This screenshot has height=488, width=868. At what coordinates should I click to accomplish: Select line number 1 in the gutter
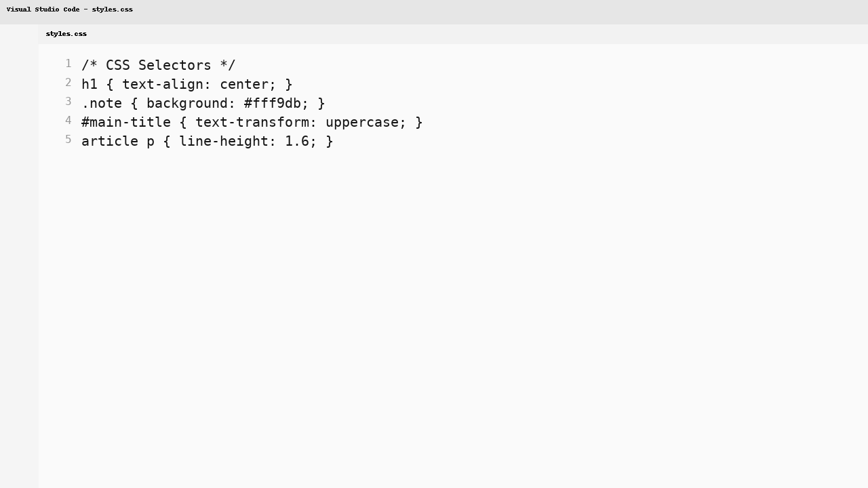point(68,64)
